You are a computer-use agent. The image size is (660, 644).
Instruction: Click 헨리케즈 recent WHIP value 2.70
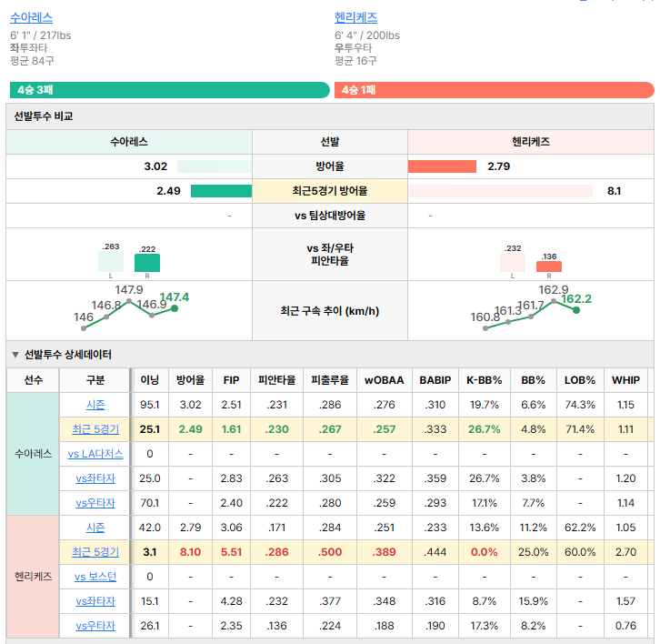pyautogui.click(x=625, y=552)
